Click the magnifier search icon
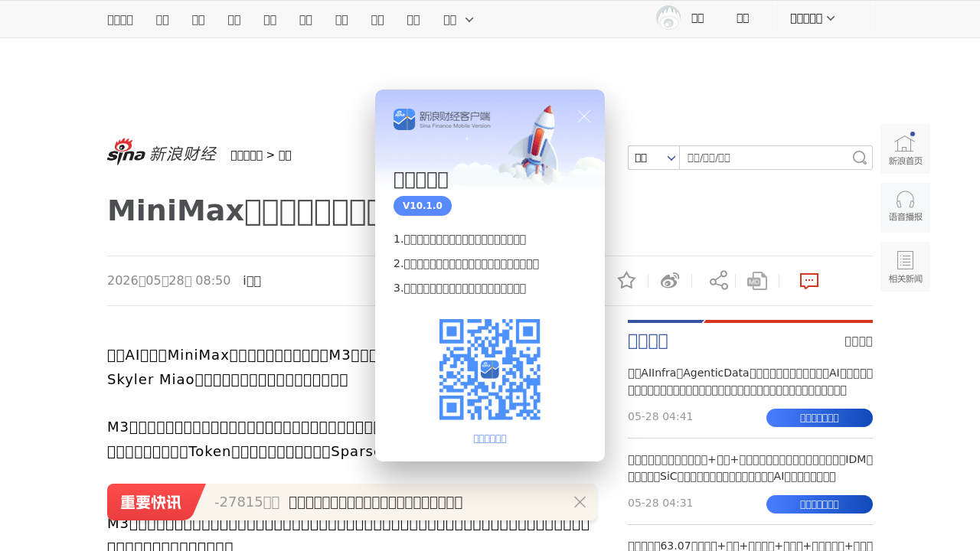Viewport: 980px width, 551px height. click(860, 158)
